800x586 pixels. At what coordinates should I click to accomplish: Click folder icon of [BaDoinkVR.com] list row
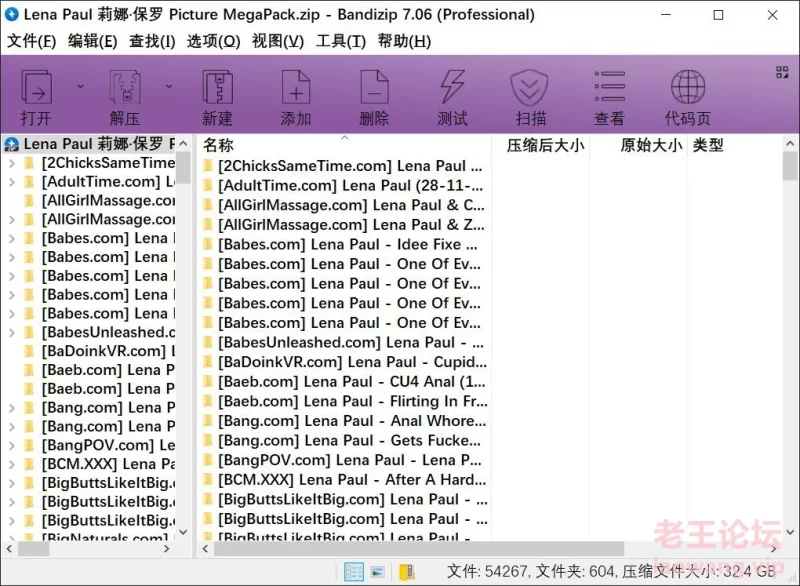click(208, 362)
